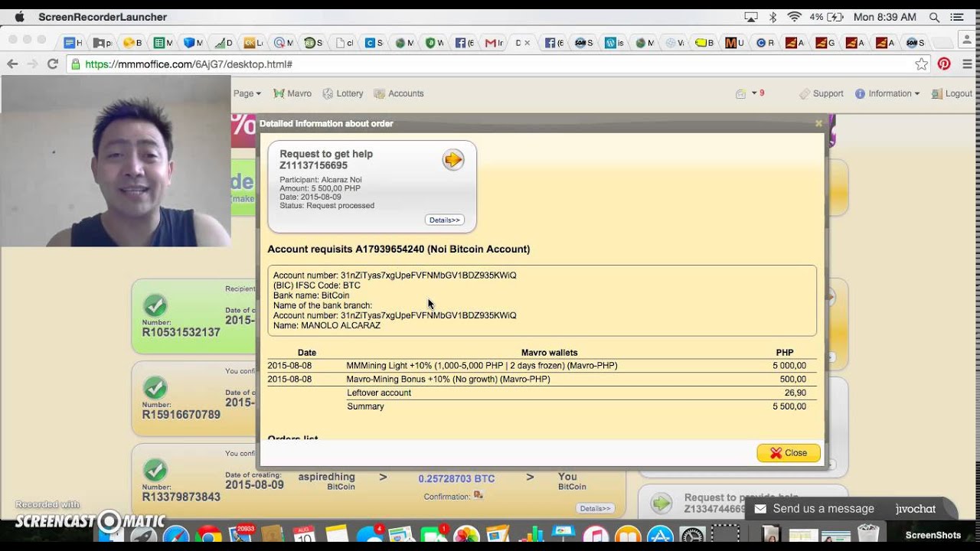Open the Calendar icon in the Dock

(304, 535)
